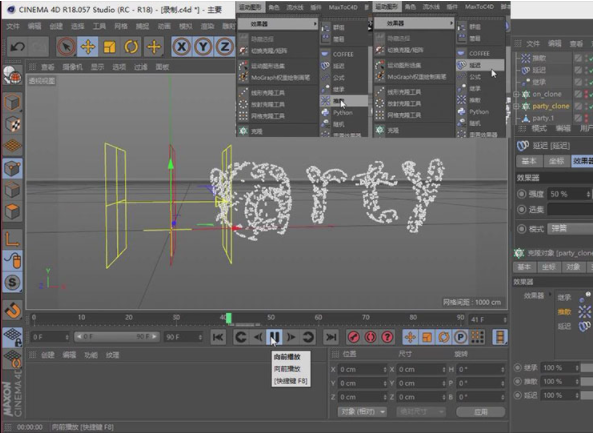The width and height of the screenshot is (593, 433).
Task: Click the Undo arrow icon
Action: [17, 47]
